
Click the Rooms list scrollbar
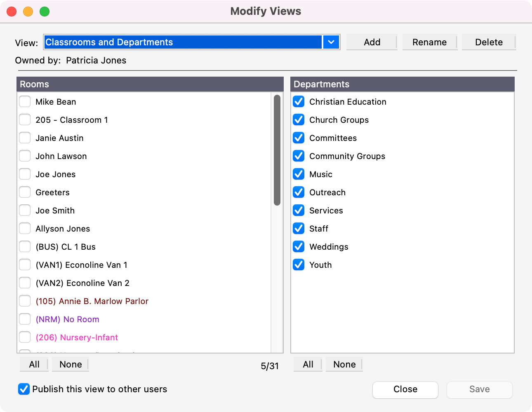pyautogui.click(x=277, y=150)
